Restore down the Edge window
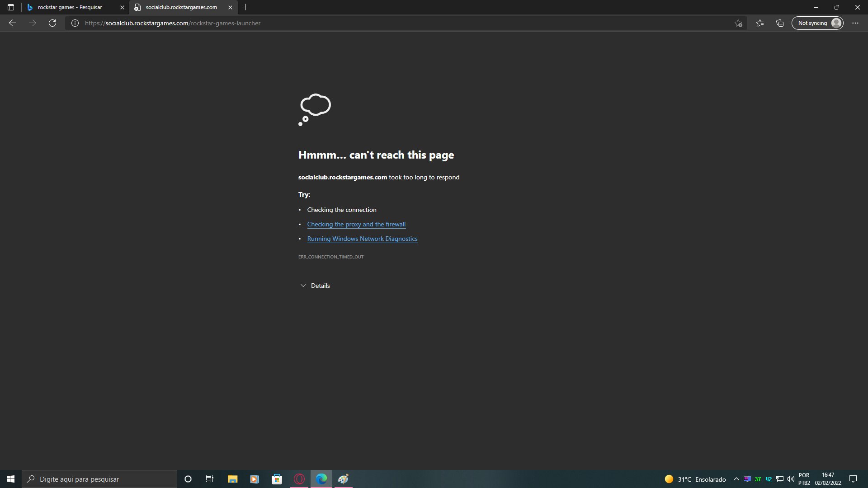The height and width of the screenshot is (488, 868). pos(837,7)
